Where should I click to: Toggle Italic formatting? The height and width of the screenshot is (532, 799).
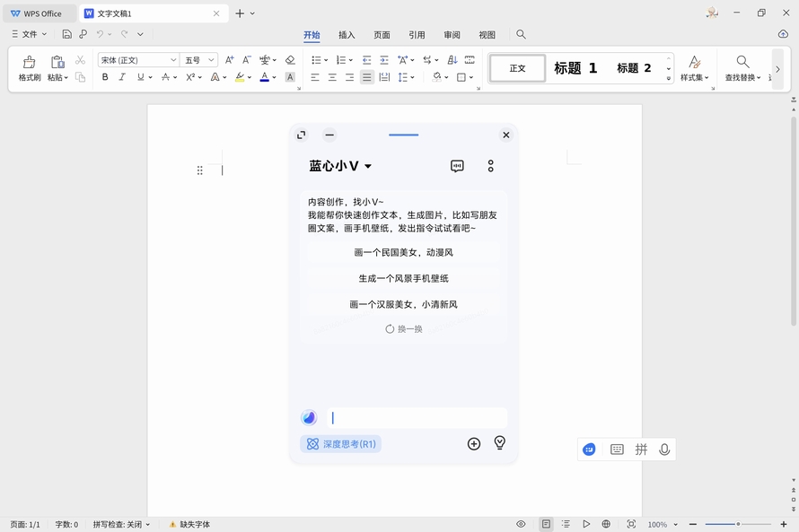coord(122,77)
